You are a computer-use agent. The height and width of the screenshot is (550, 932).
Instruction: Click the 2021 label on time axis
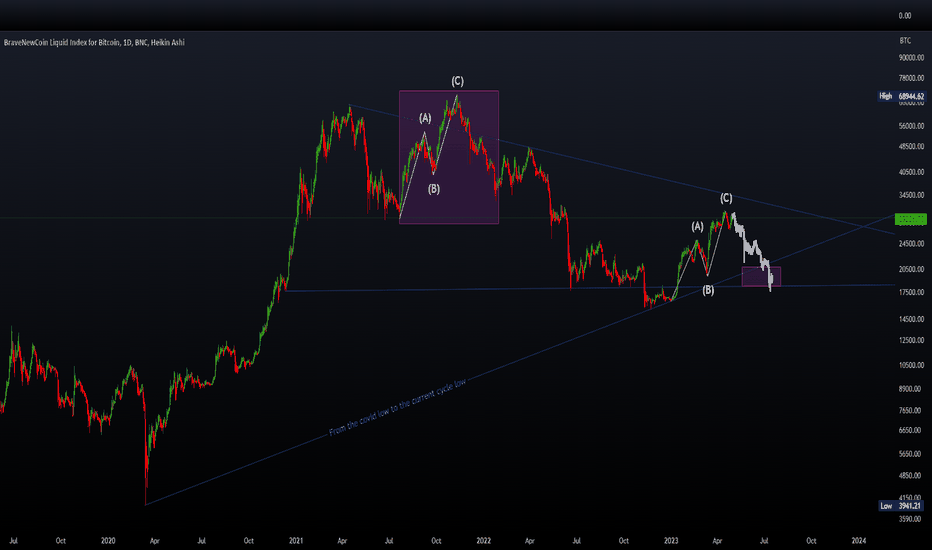(x=296, y=540)
